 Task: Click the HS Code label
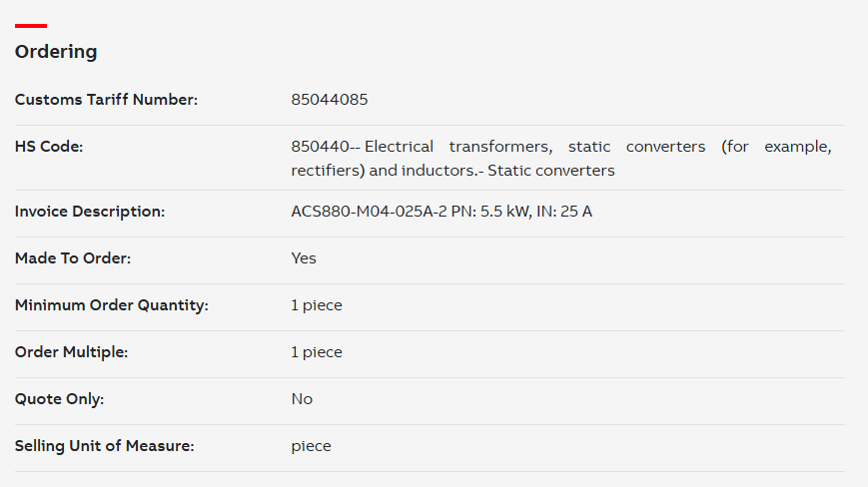pos(49,147)
